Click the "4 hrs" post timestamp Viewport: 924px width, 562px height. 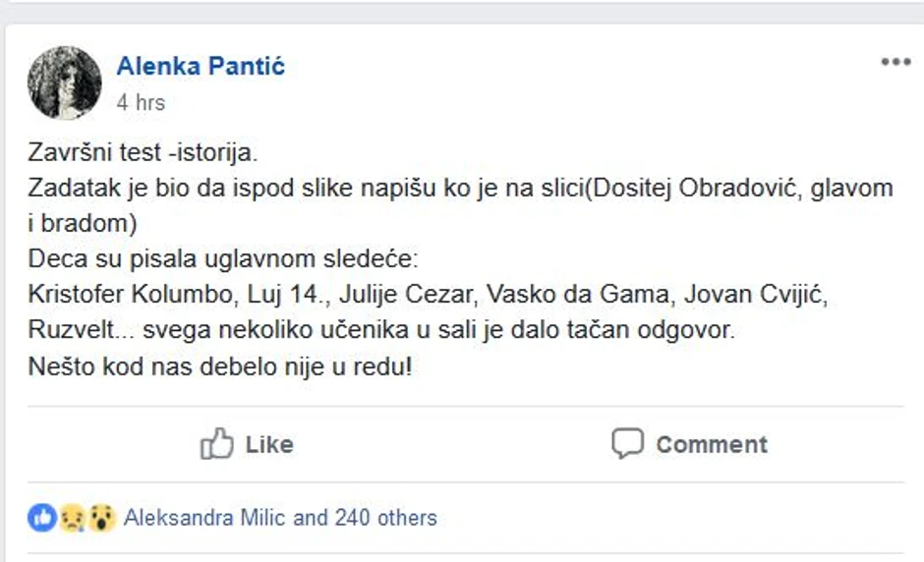(x=141, y=102)
